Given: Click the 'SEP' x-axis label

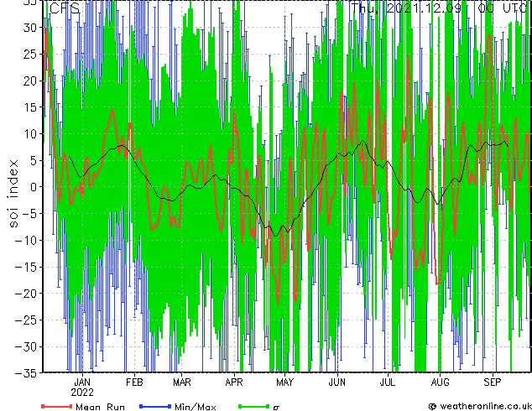Looking at the screenshot, I should 493,382.
